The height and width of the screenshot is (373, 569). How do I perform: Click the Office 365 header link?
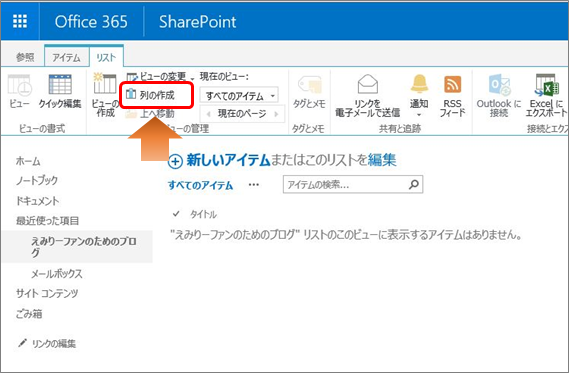(x=91, y=21)
